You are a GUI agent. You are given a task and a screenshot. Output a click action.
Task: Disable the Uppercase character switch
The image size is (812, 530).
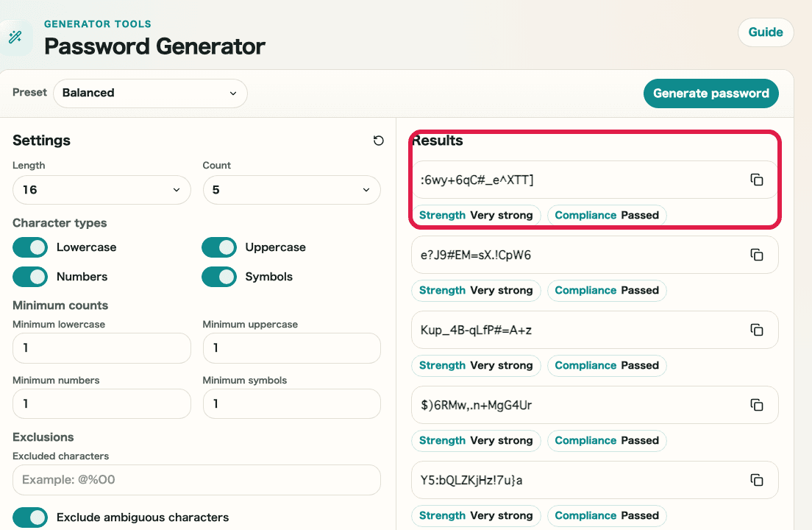(219, 247)
